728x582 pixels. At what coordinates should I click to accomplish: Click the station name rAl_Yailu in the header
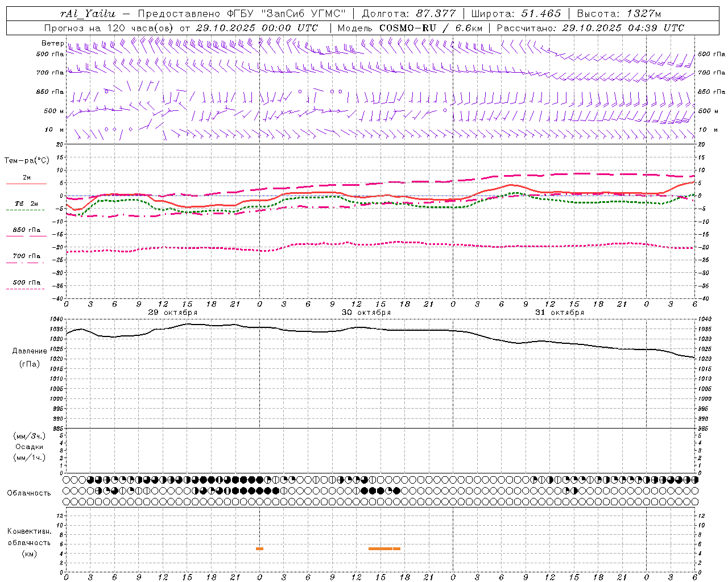click(88, 14)
